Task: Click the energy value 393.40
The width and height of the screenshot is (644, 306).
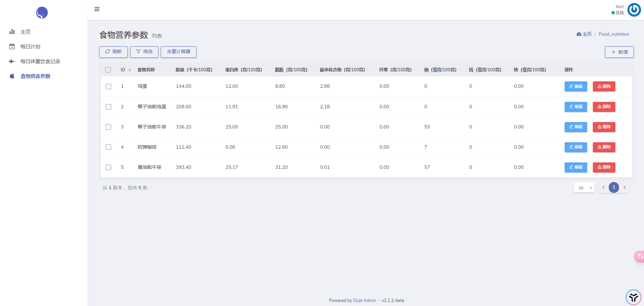Action: pos(183,167)
